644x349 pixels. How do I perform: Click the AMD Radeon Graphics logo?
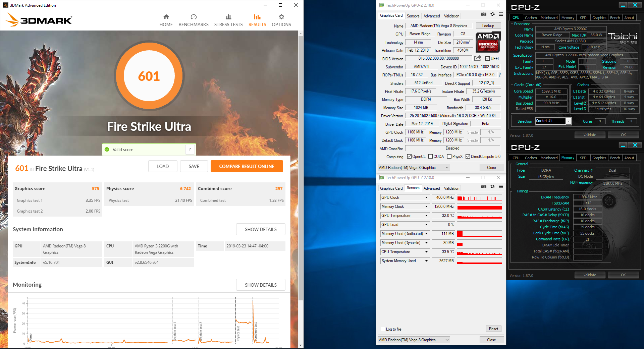click(488, 42)
